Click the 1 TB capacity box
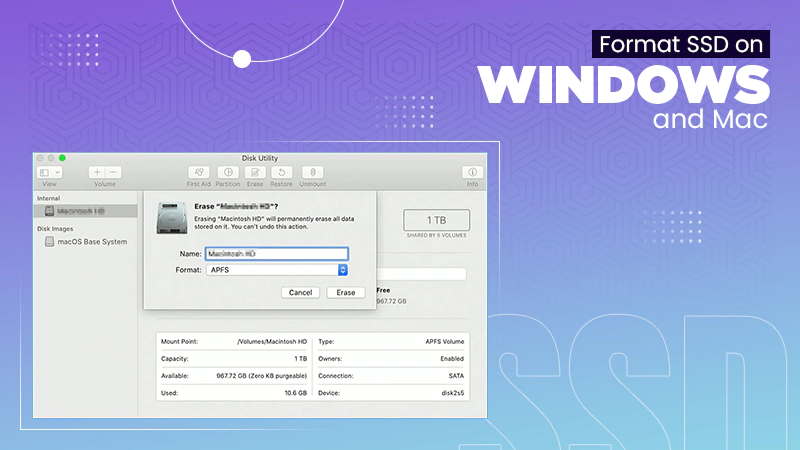 click(437, 220)
